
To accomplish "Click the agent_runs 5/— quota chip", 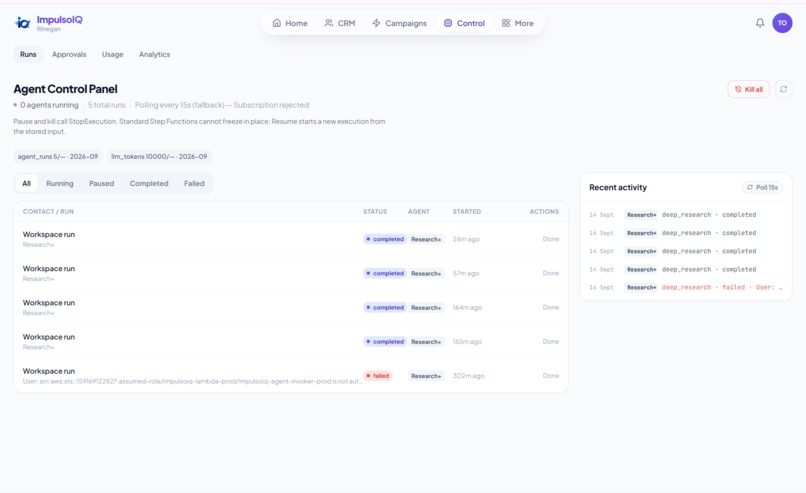I will point(58,156).
